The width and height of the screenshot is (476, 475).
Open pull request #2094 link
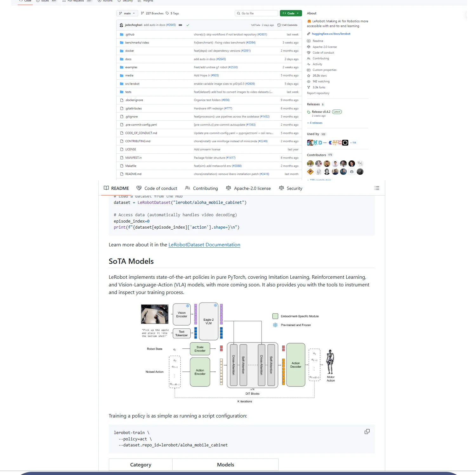tap(251, 43)
